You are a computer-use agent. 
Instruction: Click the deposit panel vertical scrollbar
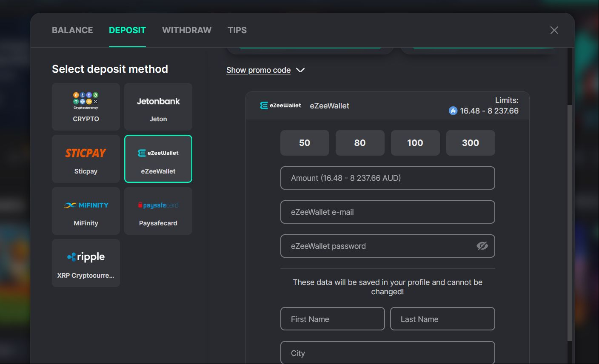point(570,222)
